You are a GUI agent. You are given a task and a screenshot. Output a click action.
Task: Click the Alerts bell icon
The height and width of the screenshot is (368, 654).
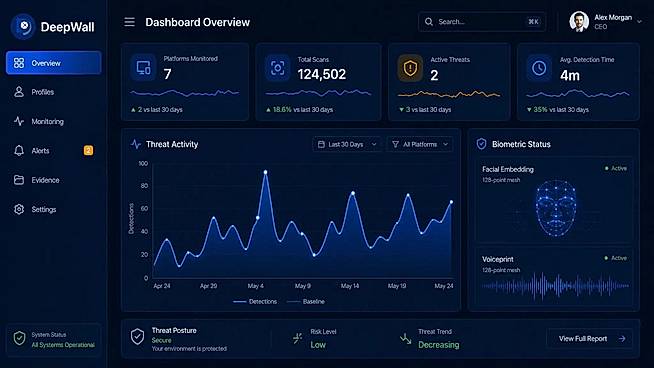tap(19, 151)
